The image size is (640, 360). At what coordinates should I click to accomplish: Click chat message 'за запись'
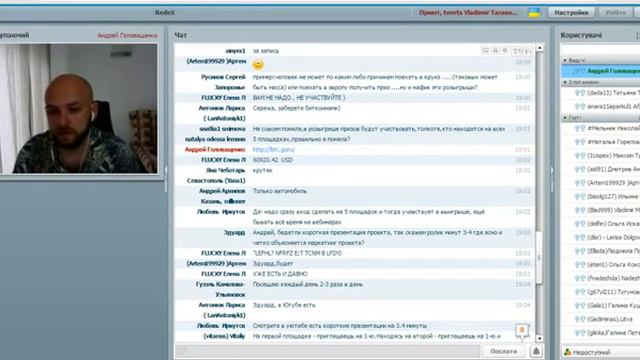(266, 51)
